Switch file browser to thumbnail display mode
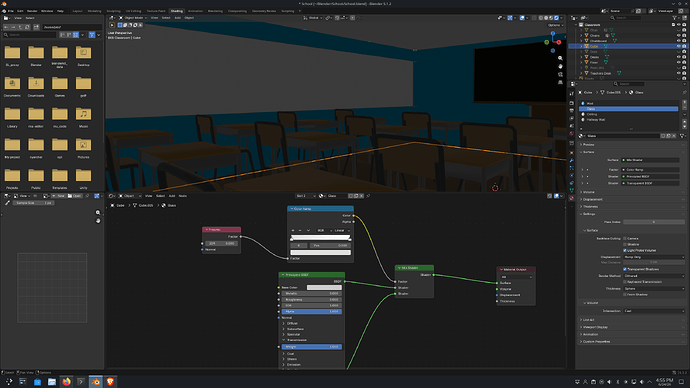Screen dimensions: 690x388 (76, 35)
